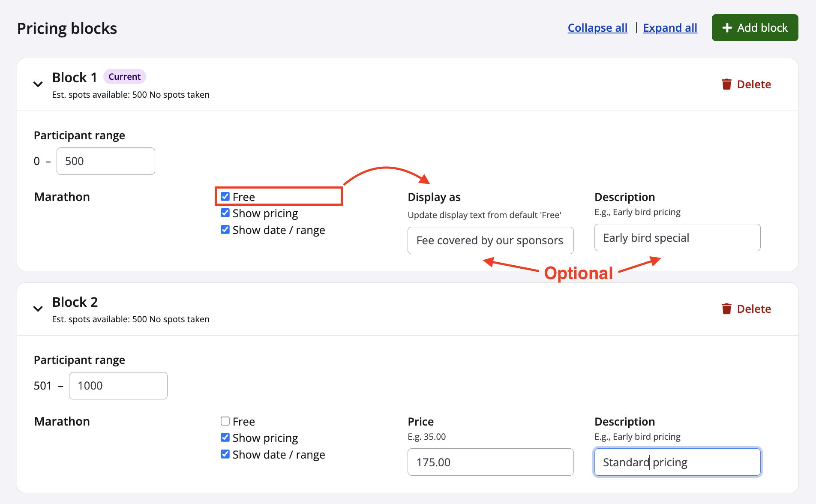The width and height of the screenshot is (816, 504).
Task: Uncheck the Free checkbox in Block 1
Action: click(225, 197)
